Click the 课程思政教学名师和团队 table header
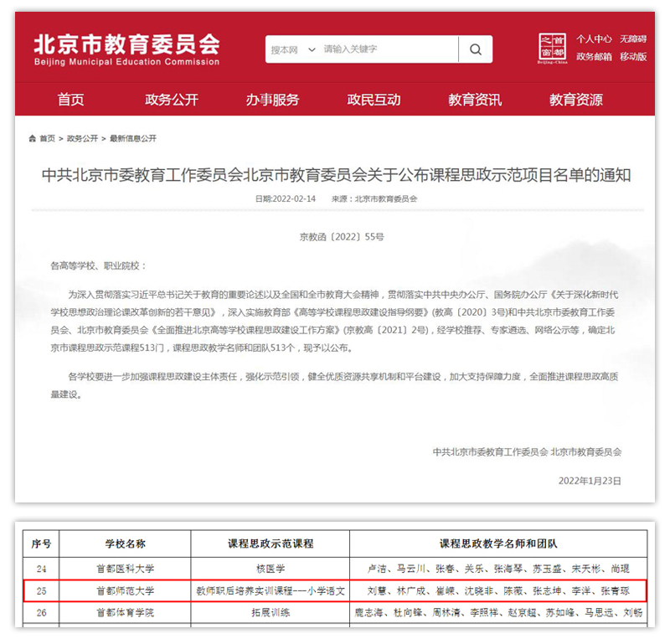This screenshot has width=670, height=644. [x=498, y=544]
